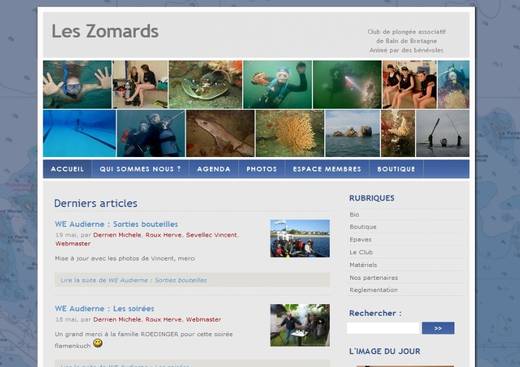Click Lire la suite de WE Audierne : Sorties bouteilles
This screenshot has height=367, width=520.
[x=134, y=280]
